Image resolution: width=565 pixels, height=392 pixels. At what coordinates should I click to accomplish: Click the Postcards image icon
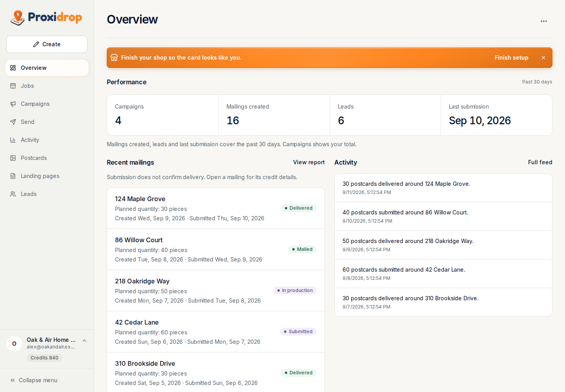[13, 158]
